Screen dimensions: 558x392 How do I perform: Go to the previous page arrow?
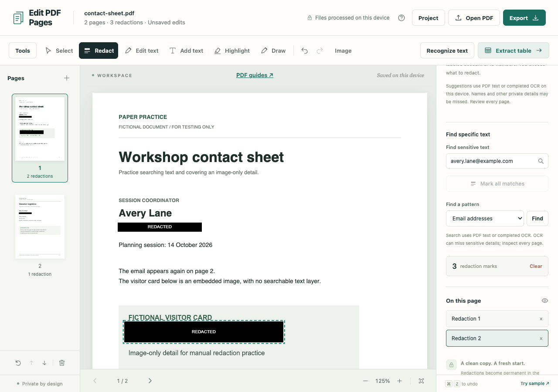click(95, 381)
